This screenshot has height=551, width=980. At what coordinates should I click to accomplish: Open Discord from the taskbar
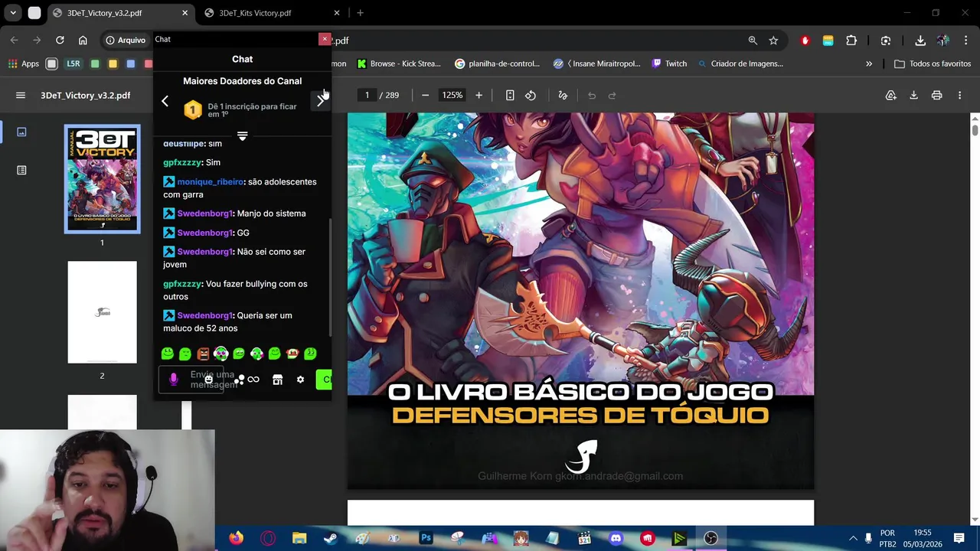[x=616, y=539]
